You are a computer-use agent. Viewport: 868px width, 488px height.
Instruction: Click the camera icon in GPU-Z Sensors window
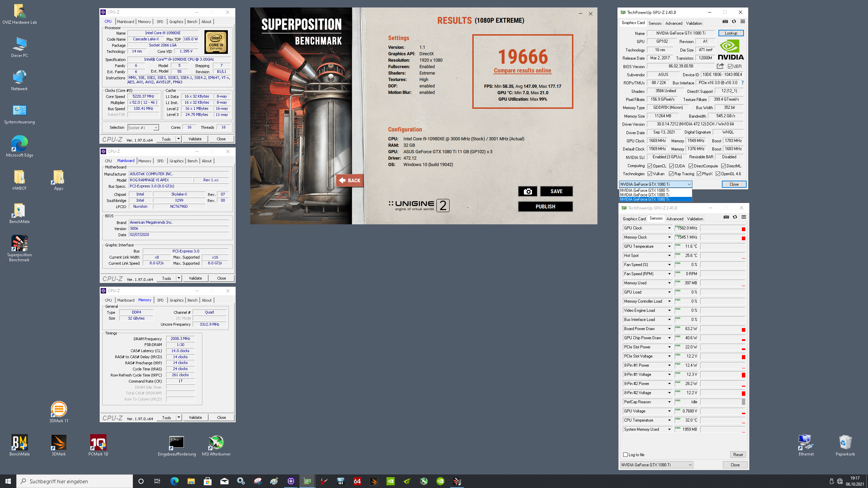point(726,217)
